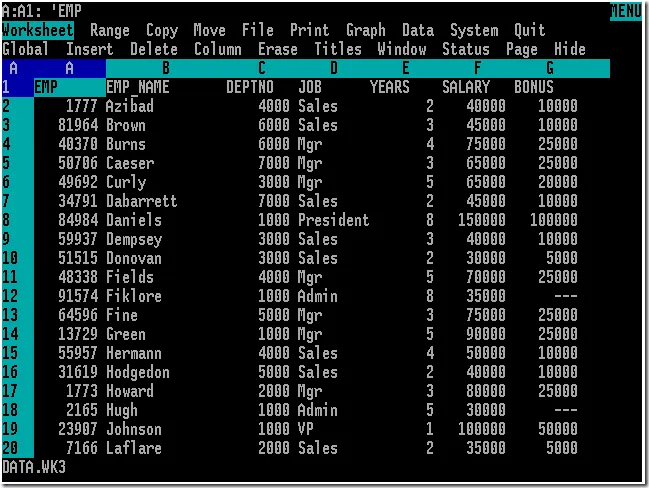Select the Dempsey name cell
This screenshot has height=488, width=649.
[134, 240]
